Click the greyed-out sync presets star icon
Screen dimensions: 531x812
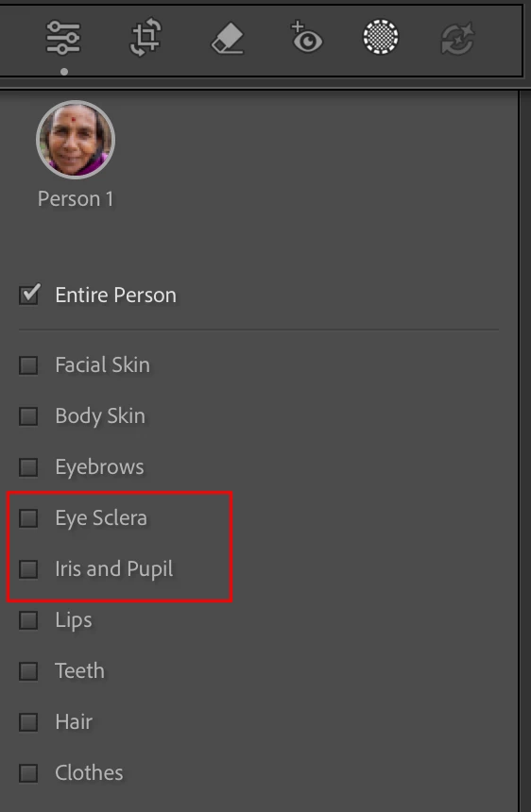(x=457, y=38)
